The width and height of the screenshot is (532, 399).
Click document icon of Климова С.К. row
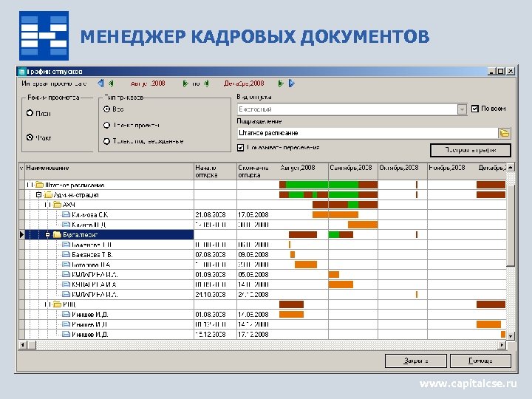(x=66, y=215)
